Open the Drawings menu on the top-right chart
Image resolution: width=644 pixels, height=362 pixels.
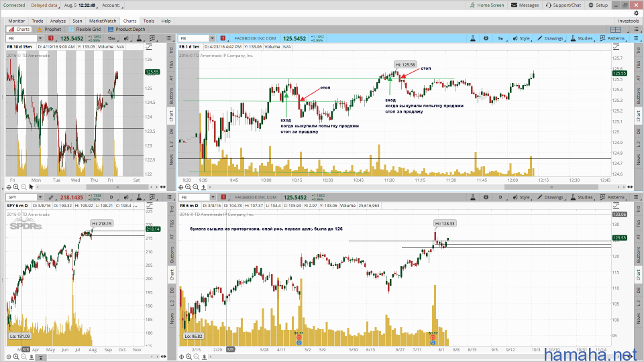(x=550, y=39)
